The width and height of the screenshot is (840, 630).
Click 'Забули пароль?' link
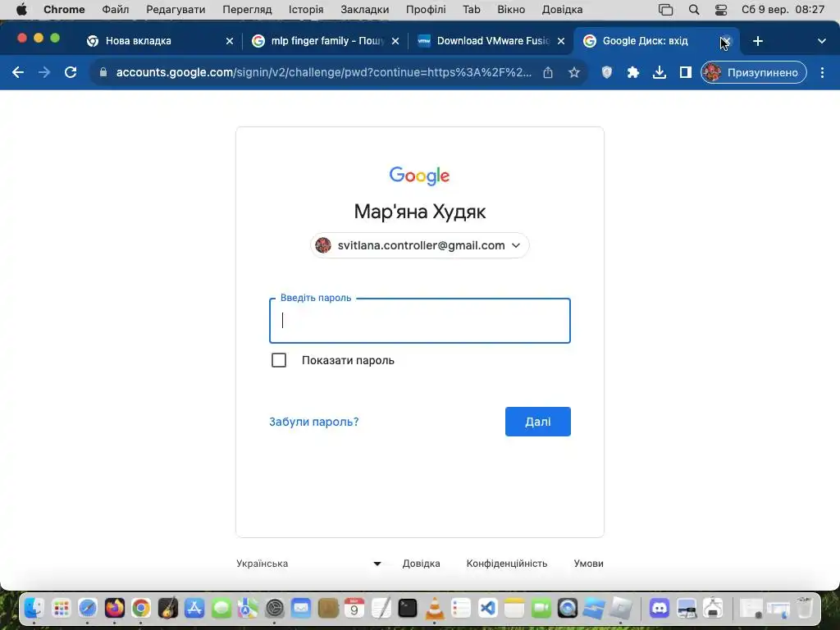coord(314,422)
